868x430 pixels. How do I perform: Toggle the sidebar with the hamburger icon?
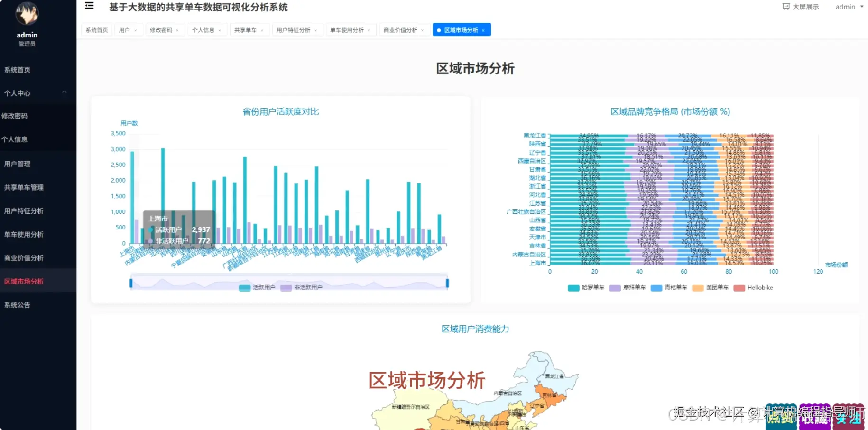[89, 6]
